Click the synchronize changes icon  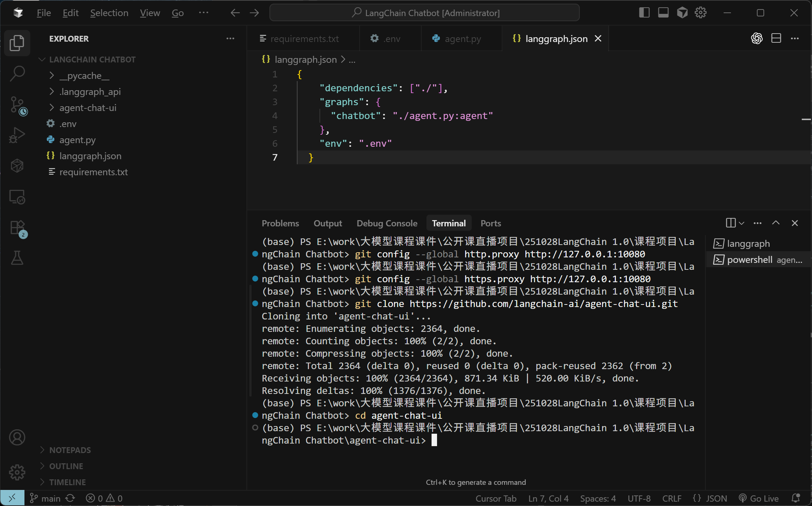tap(70, 498)
